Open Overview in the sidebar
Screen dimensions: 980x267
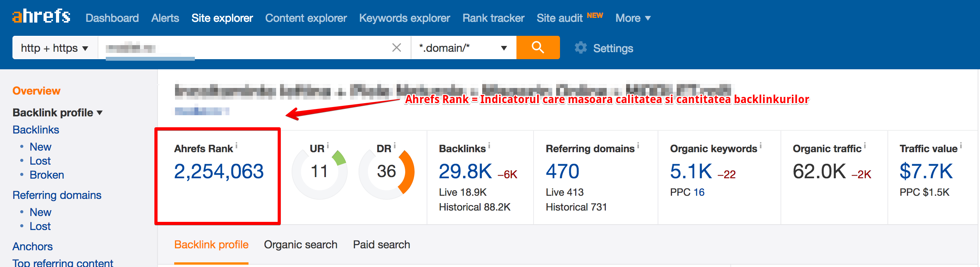tap(37, 91)
